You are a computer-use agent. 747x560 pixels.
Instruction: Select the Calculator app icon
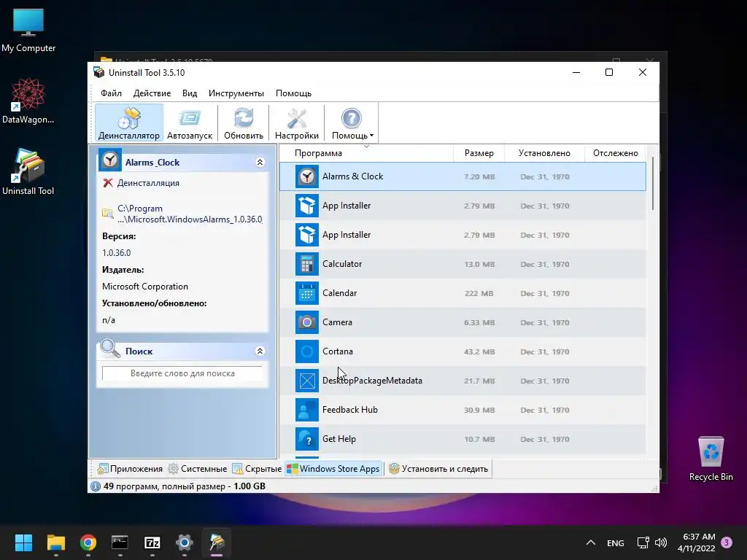pyautogui.click(x=307, y=264)
